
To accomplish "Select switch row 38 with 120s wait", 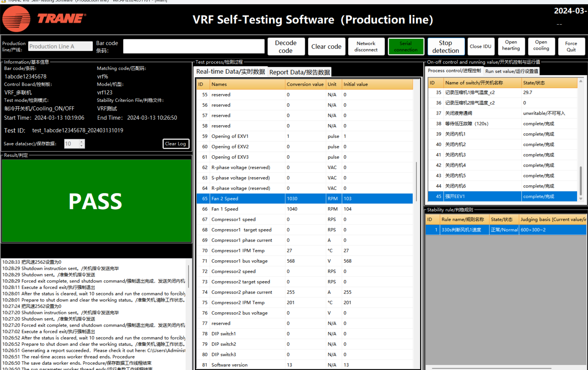I will pos(503,123).
